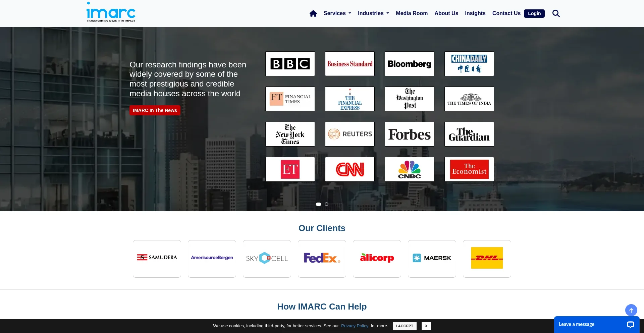
Task: Click the CNN logo tile
Action: click(x=350, y=169)
